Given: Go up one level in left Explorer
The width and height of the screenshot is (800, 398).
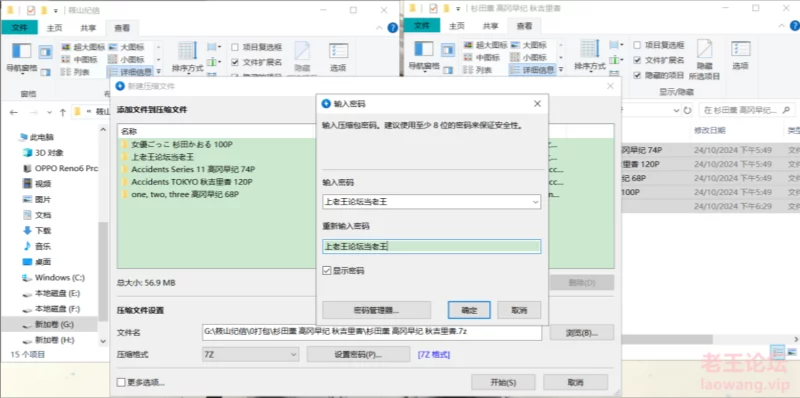Looking at the screenshot, I should click(63, 112).
